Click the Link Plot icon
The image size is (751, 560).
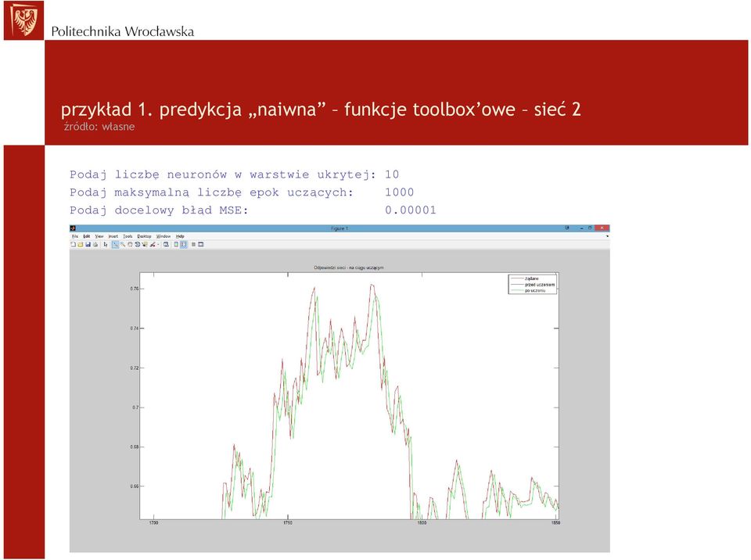[166, 244]
